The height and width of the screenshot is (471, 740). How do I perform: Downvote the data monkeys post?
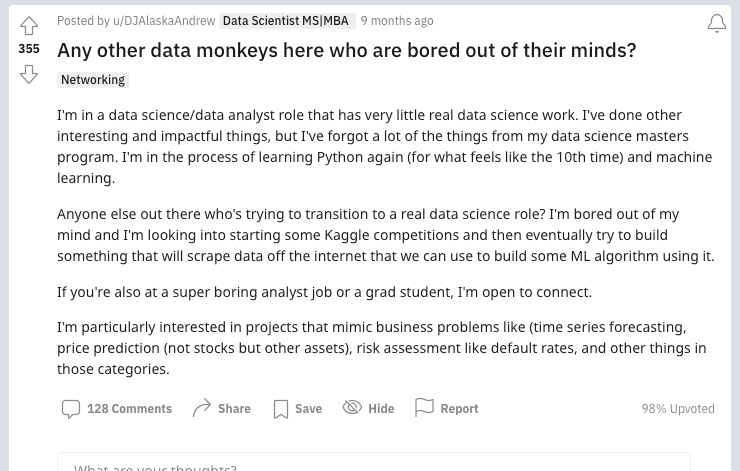click(x=29, y=75)
